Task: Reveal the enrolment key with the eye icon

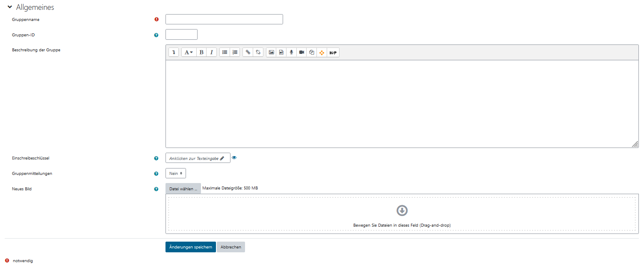Action: coord(234,157)
